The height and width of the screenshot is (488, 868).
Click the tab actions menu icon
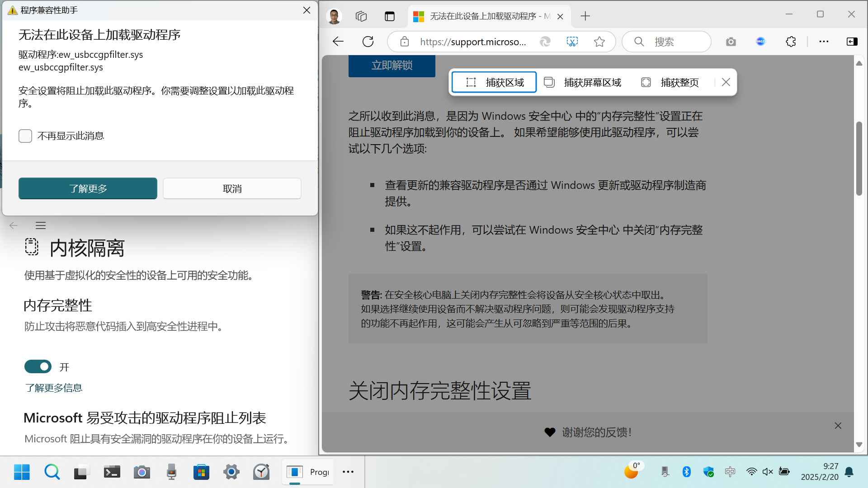coord(390,16)
